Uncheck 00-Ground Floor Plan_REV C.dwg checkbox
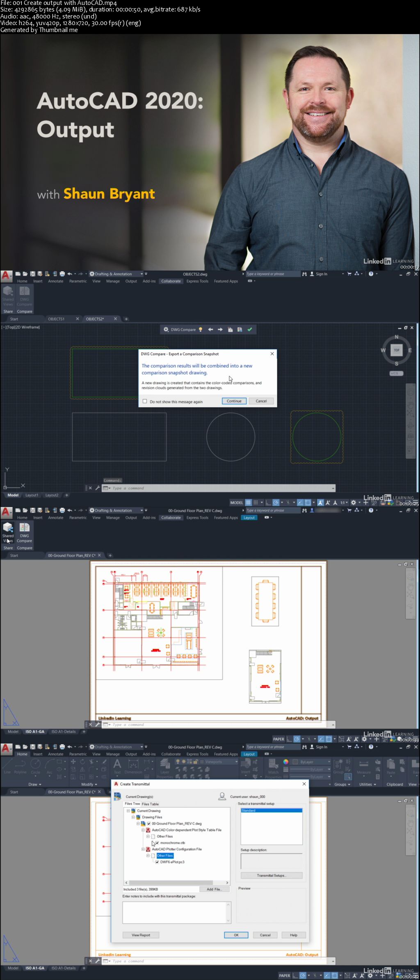420x980 pixels. pos(149,823)
